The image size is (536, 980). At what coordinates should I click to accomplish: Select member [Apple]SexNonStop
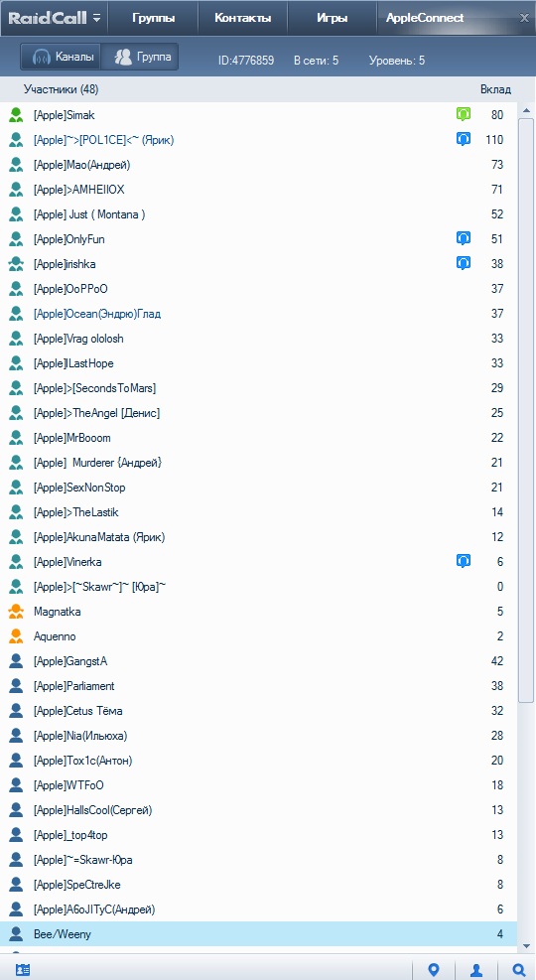259,487
